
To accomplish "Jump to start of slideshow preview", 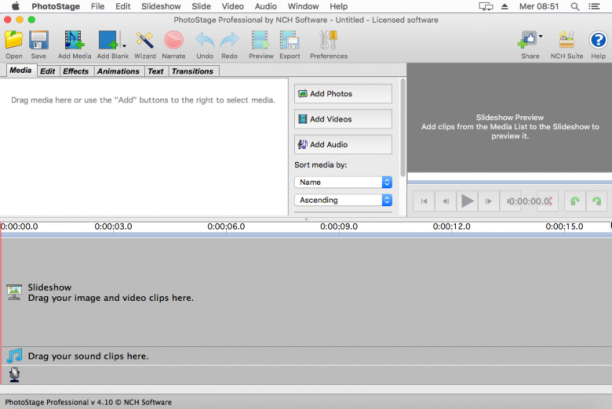I will pos(424,201).
